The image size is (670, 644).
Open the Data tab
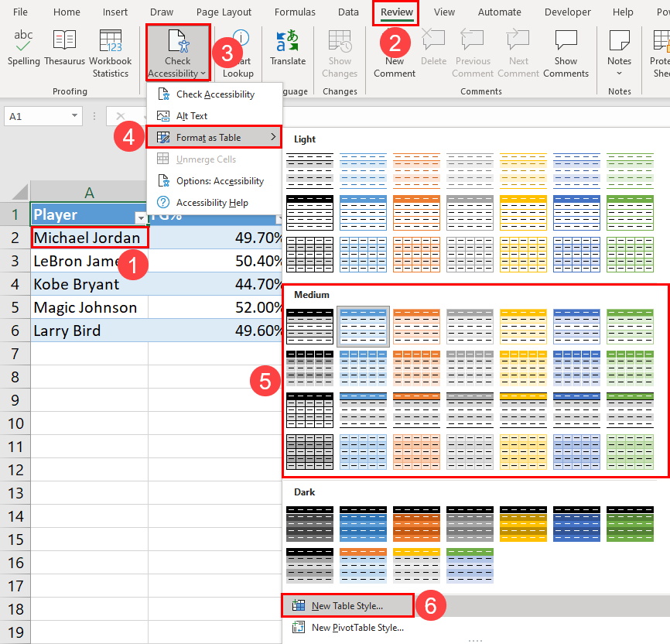pyautogui.click(x=348, y=12)
